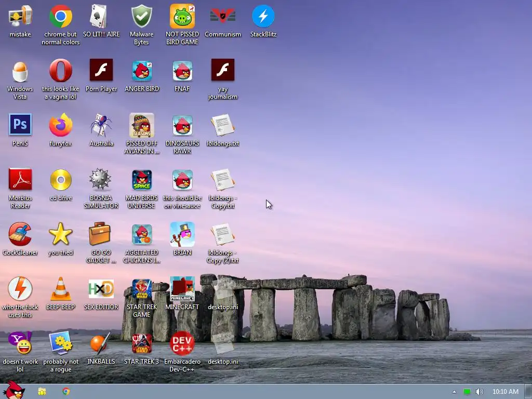The image size is (532, 399).
Task: Open the MINECRAFT red bird icon
Action: [182, 294]
